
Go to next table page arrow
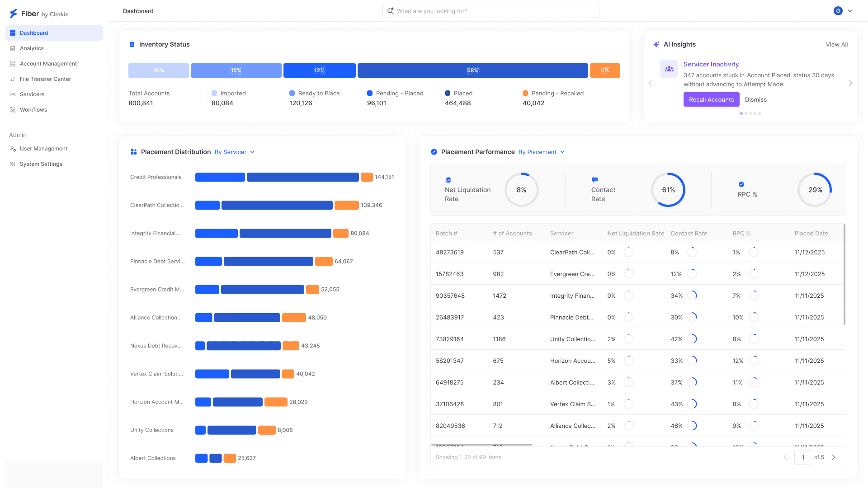[834, 457]
